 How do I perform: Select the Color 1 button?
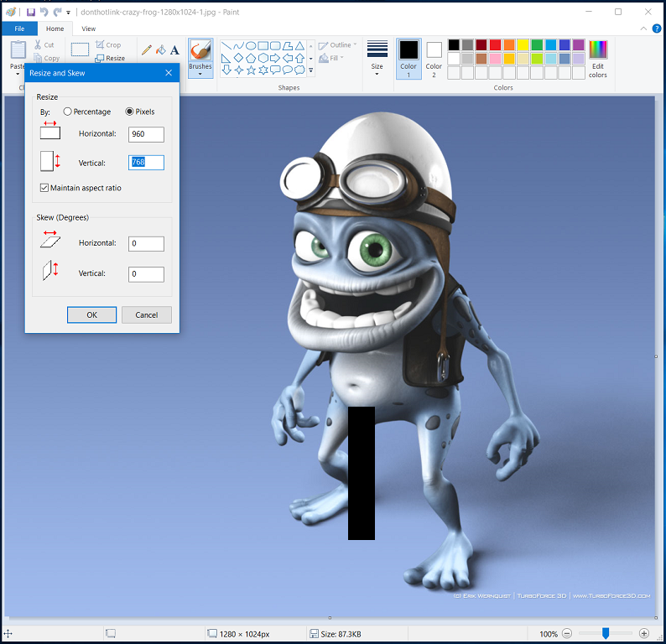(x=408, y=59)
